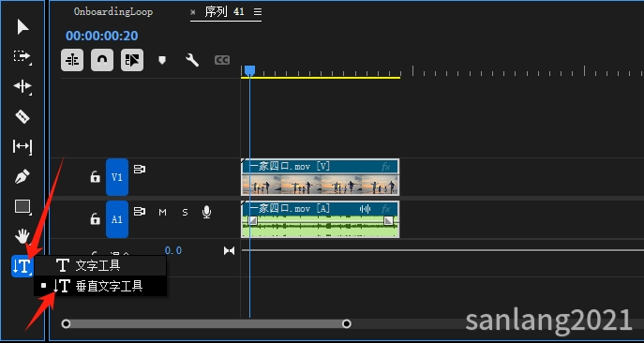
Task: Close the 序列 41 tab
Action: [x=193, y=12]
